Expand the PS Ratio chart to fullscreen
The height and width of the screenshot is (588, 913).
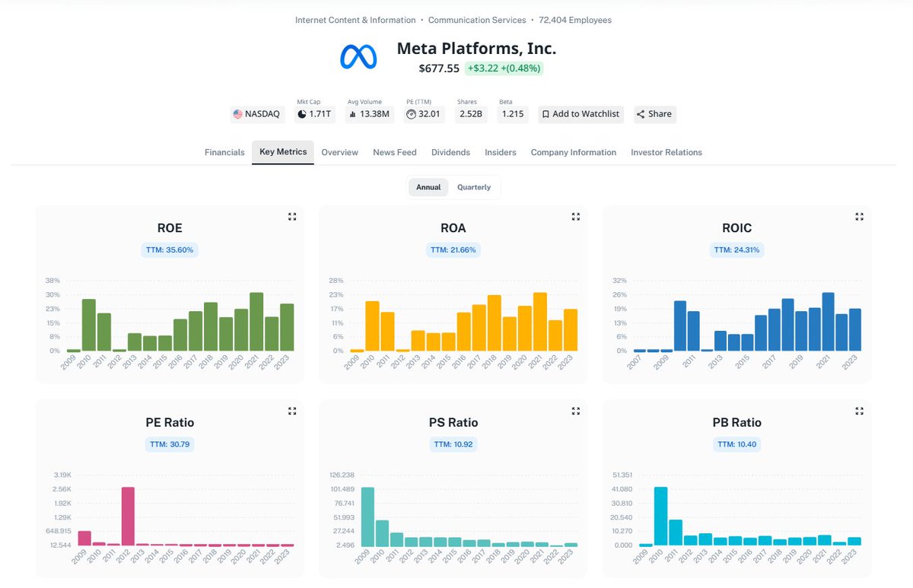click(x=576, y=411)
